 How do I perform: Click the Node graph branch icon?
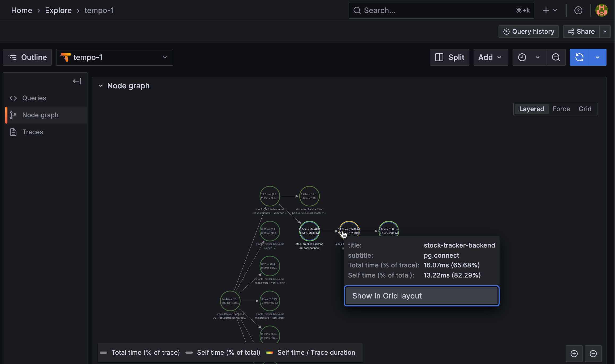[x=13, y=115]
